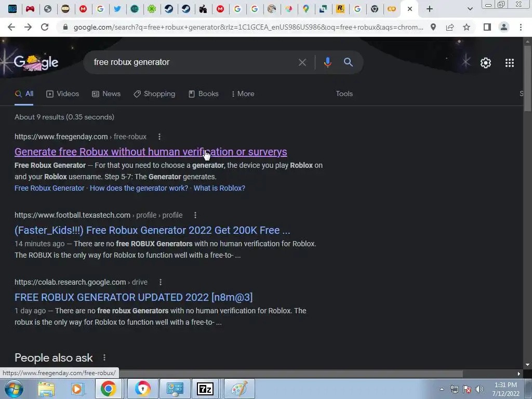The image size is (532, 399).
Task: Open the search Tools options
Action: (344, 94)
